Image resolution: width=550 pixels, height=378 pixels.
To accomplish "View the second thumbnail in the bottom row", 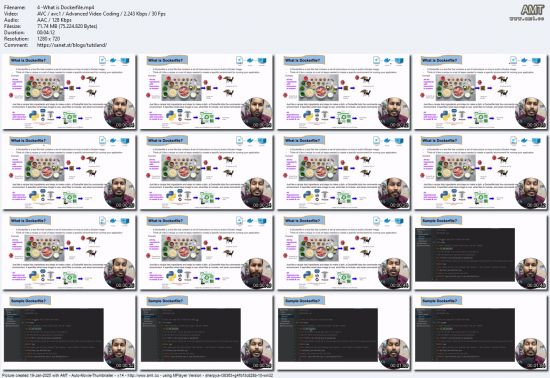I will [206, 332].
